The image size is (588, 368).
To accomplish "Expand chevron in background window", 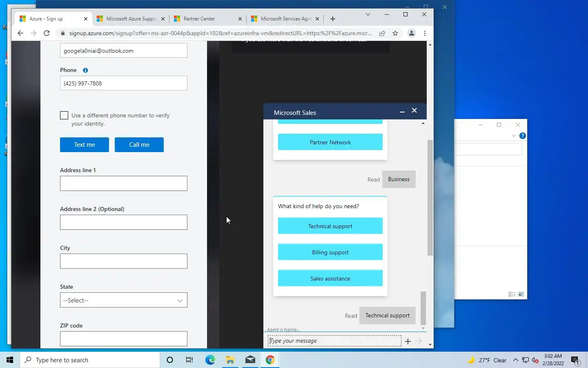I will tap(514, 136).
